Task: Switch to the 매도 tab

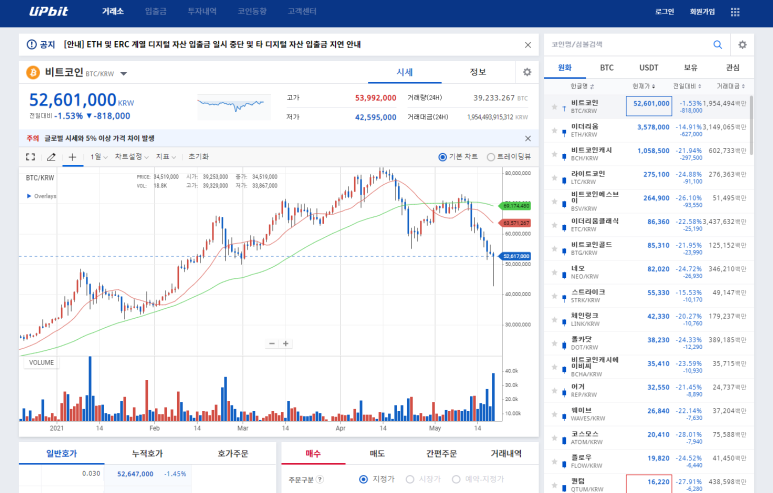Action: pyautogui.click(x=377, y=454)
